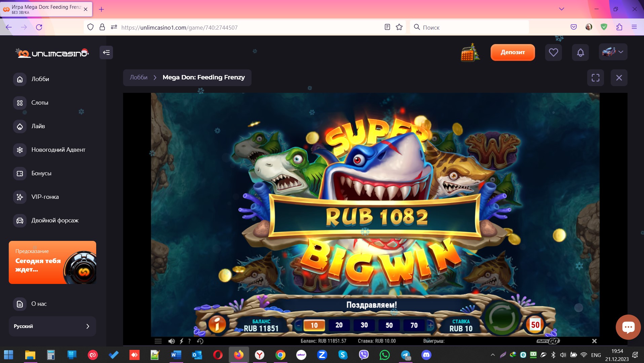Open the game hamburger menu
This screenshot has width=644, height=363.
click(x=158, y=341)
